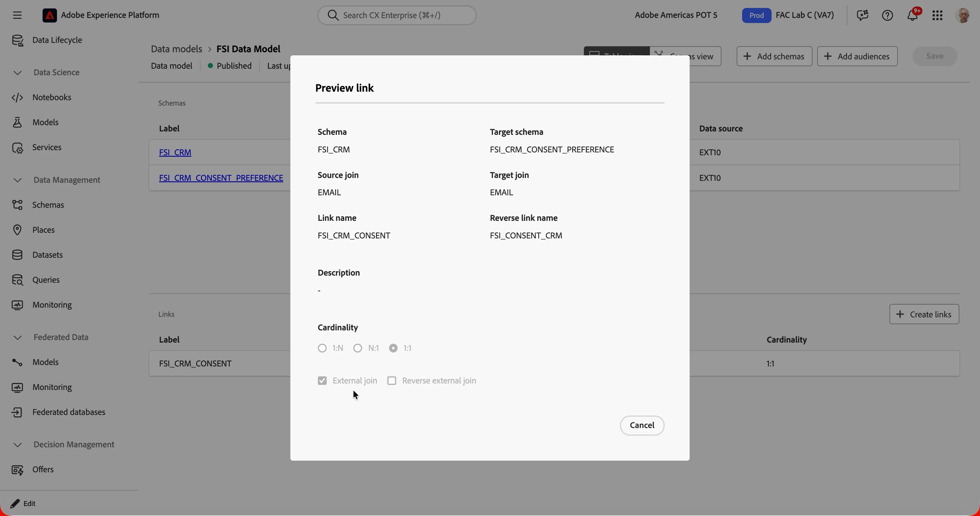Collapse the Data Management section
Viewport: 980px width, 516px height.
(18, 180)
